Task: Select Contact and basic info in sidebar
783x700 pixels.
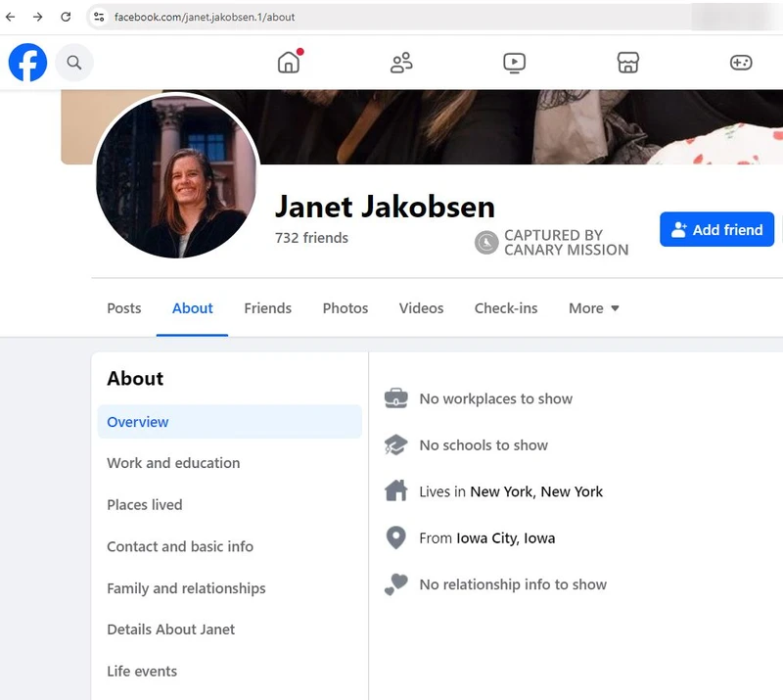Action: 180,546
